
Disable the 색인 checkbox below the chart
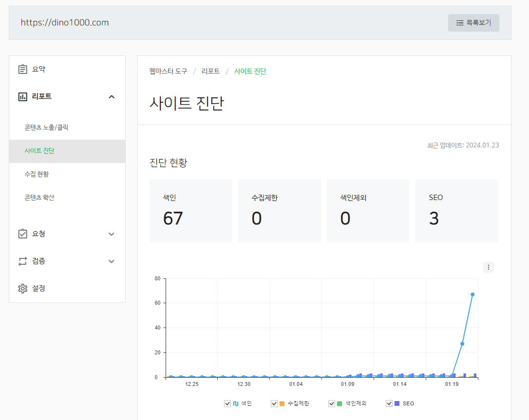[x=227, y=403]
